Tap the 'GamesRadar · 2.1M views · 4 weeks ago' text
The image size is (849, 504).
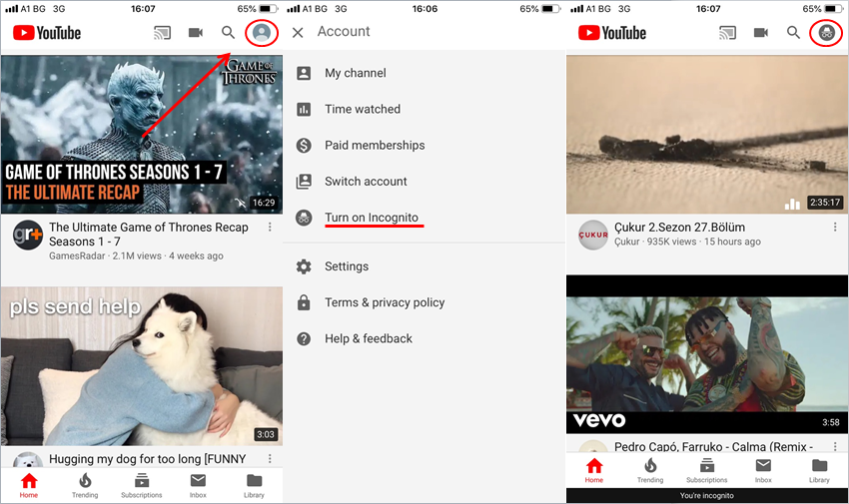pyautogui.click(x=136, y=255)
